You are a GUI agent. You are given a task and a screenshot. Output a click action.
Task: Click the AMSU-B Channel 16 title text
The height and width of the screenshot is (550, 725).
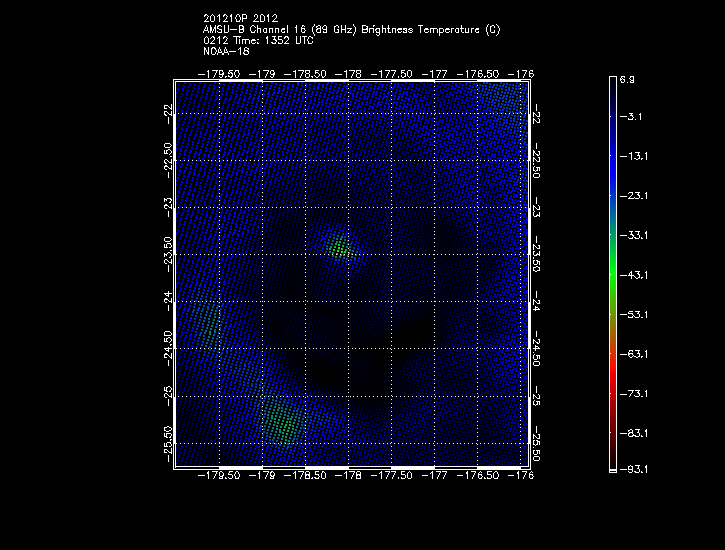[x=351, y=30]
